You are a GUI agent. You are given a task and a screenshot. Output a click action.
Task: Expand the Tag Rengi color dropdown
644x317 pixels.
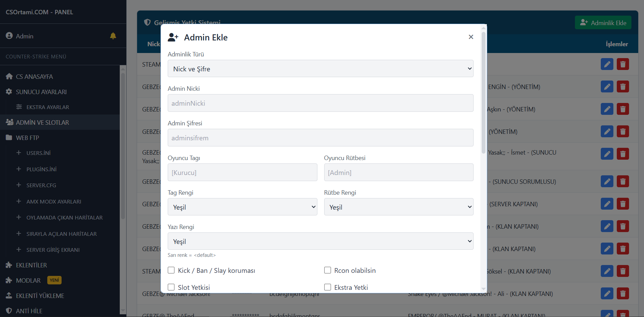coord(242,207)
